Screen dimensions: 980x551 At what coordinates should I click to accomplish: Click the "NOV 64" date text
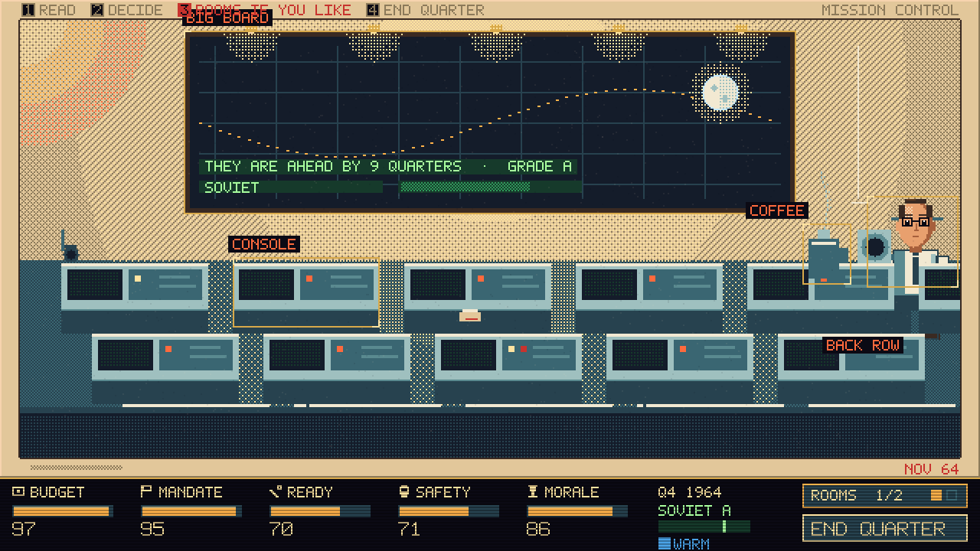pyautogui.click(x=931, y=469)
